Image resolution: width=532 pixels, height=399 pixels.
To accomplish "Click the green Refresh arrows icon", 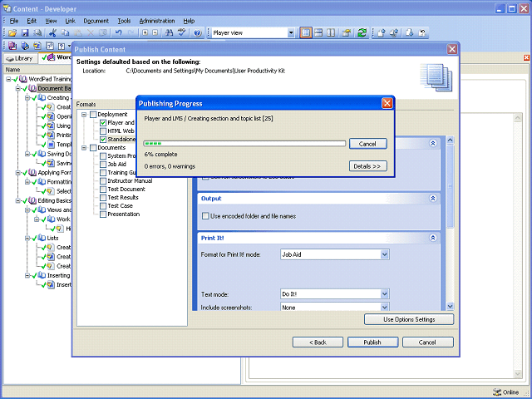I will pyautogui.click(x=362, y=33).
